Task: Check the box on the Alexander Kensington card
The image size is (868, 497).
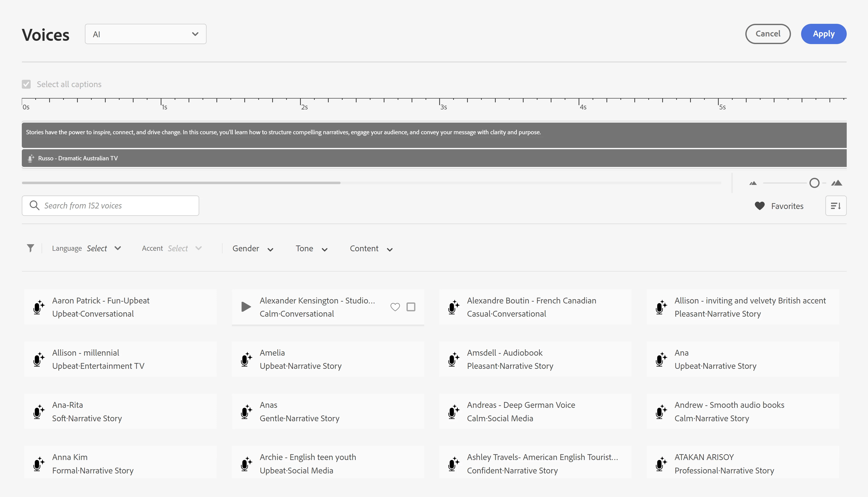Action: (x=411, y=307)
